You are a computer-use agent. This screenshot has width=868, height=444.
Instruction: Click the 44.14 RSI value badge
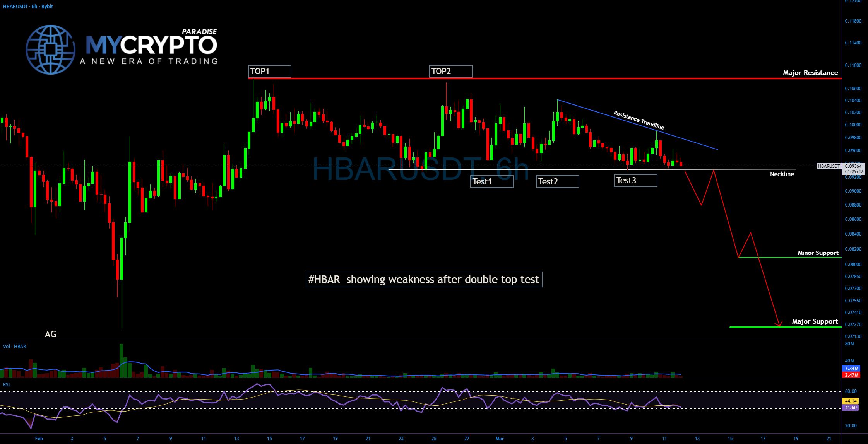pyautogui.click(x=851, y=401)
